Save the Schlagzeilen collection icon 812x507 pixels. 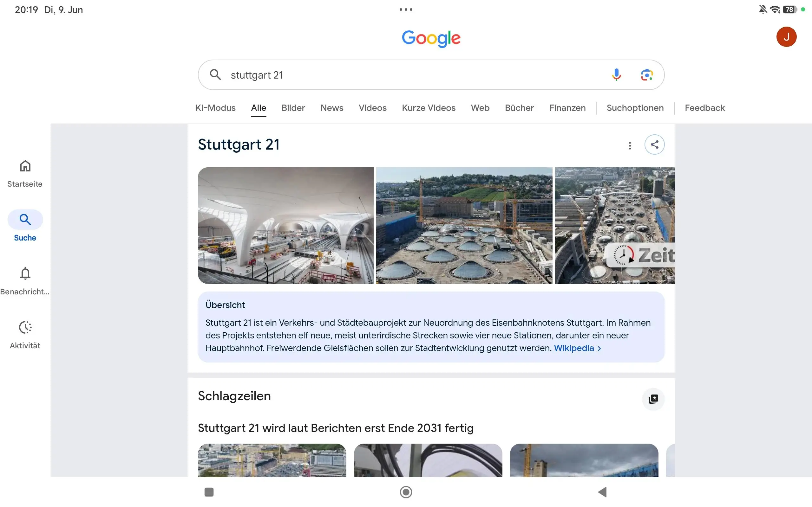653,399
